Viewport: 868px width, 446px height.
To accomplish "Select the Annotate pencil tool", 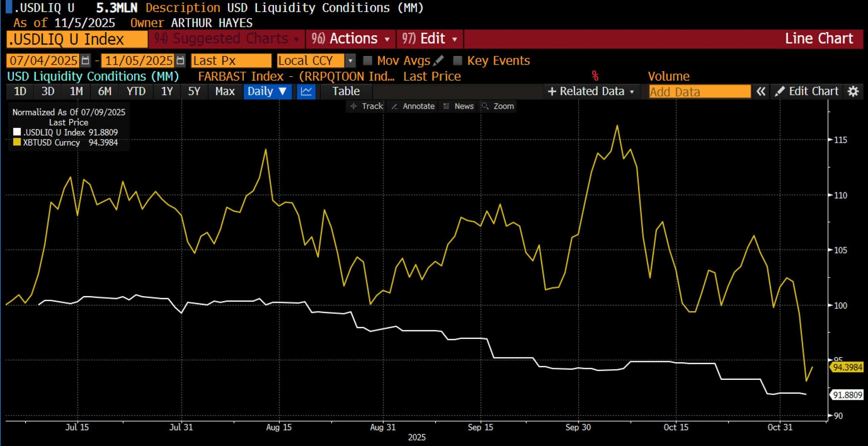I will (x=413, y=106).
